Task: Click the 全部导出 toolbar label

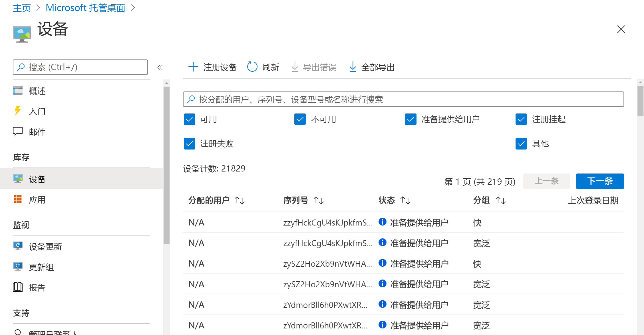Action: click(x=378, y=67)
